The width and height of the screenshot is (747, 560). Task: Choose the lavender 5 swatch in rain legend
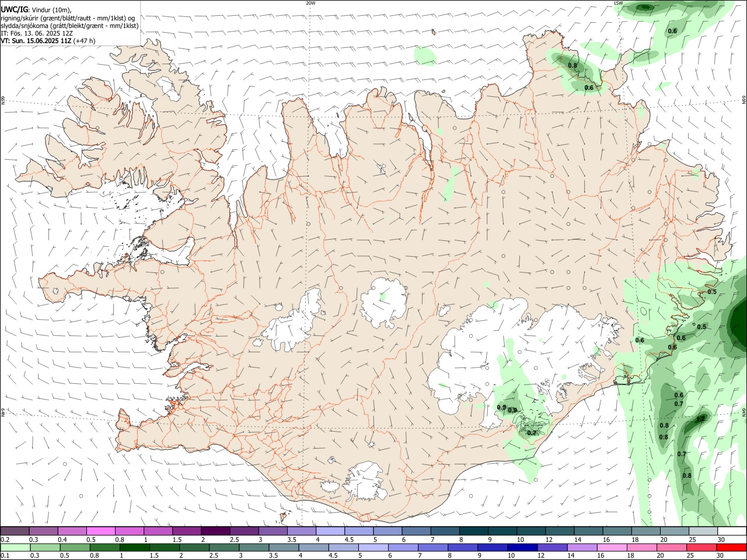coord(373,548)
